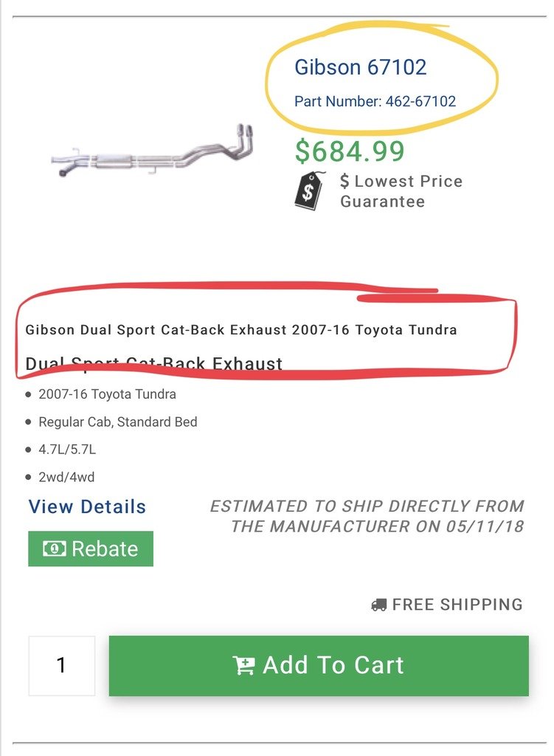Click the FREE SHIPPING label
554x756 pixels.
tap(457, 605)
